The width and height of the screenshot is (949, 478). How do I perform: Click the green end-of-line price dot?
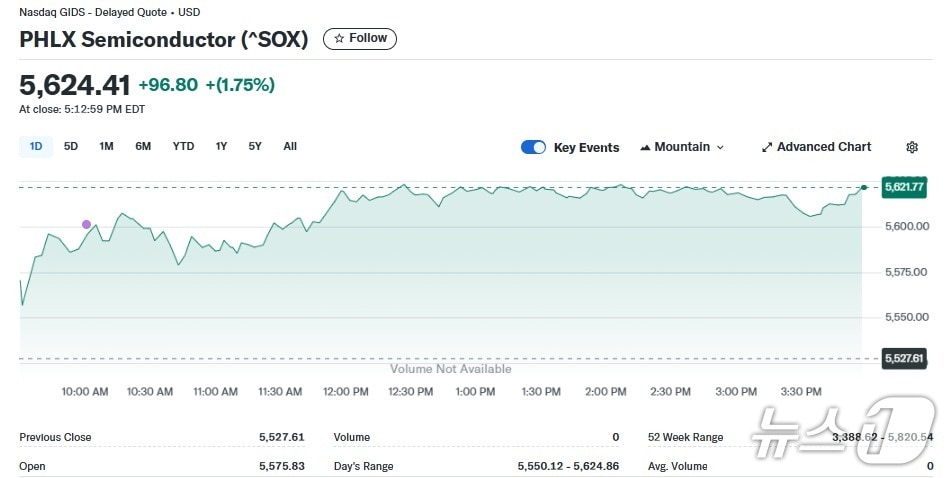pyautogui.click(x=864, y=187)
